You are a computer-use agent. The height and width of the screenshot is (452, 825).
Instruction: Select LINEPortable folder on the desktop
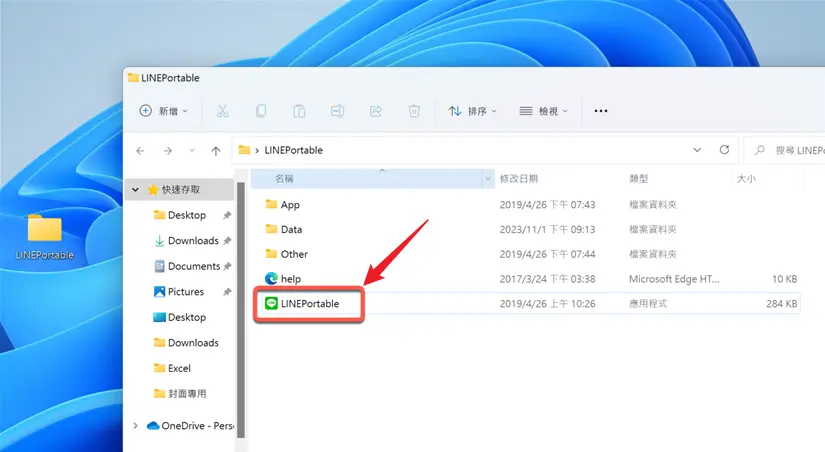(45, 237)
